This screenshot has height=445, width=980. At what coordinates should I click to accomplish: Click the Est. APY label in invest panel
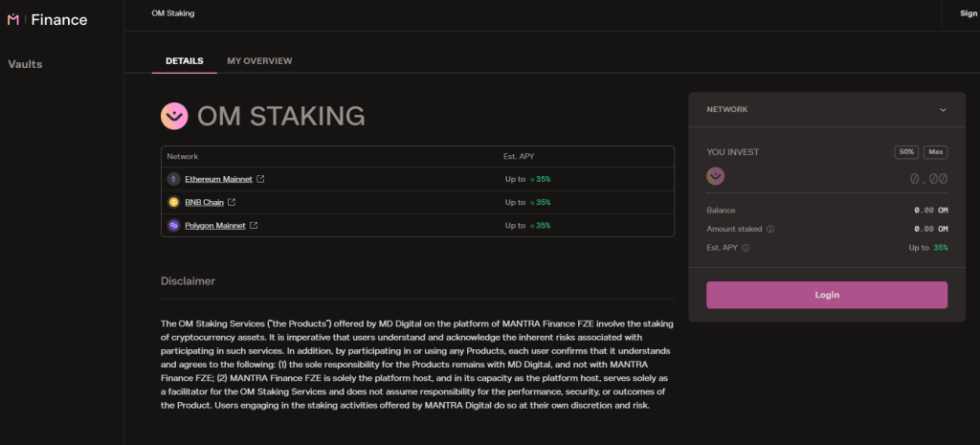coord(723,248)
